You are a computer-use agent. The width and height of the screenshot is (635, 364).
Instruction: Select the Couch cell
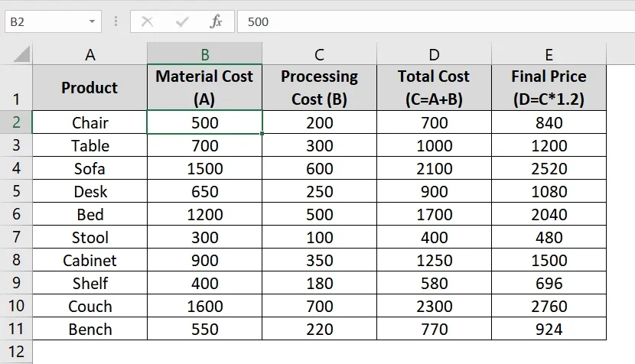tap(90, 306)
